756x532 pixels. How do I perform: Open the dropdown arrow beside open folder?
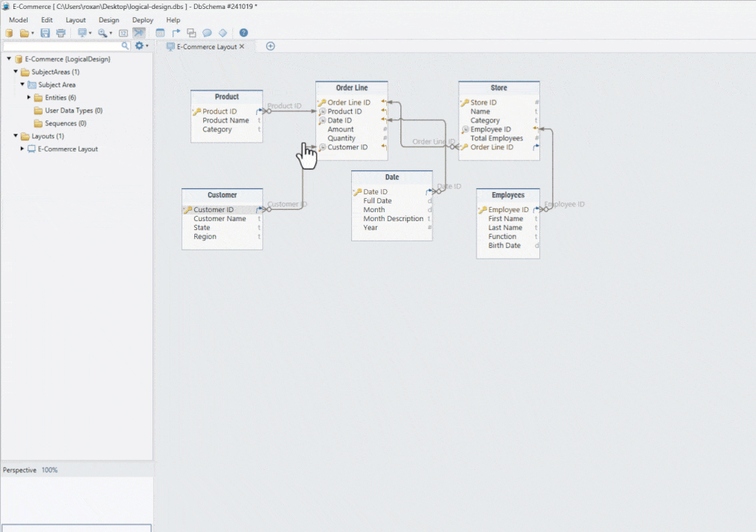pos(32,34)
